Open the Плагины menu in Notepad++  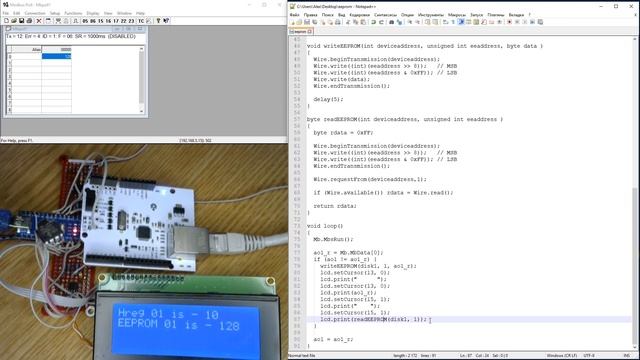click(x=496, y=15)
